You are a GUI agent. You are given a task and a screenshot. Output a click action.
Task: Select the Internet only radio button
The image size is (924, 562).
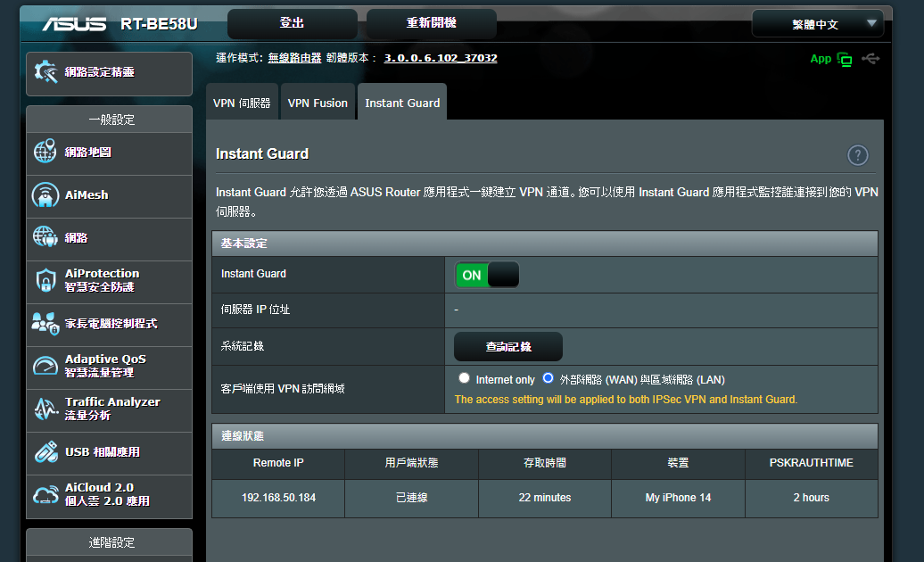coord(465,378)
